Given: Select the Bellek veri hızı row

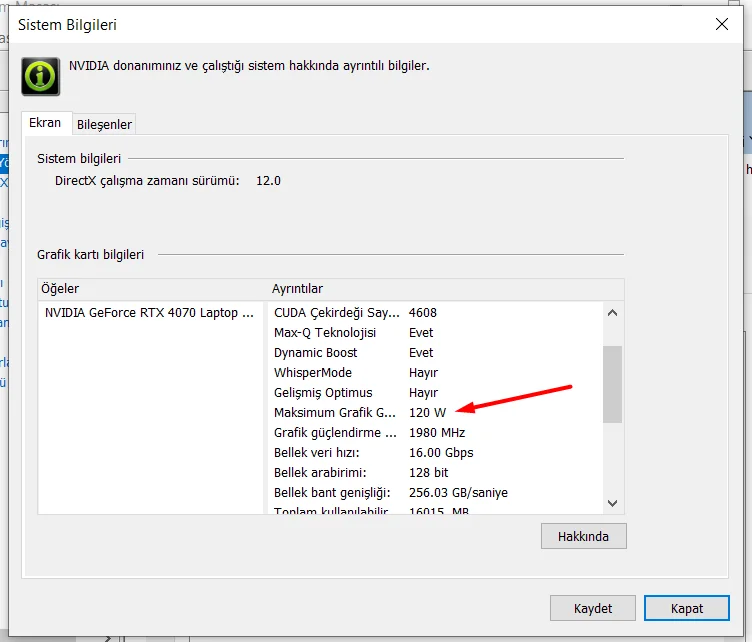Looking at the screenshot, I should click(x=435, y=453).
